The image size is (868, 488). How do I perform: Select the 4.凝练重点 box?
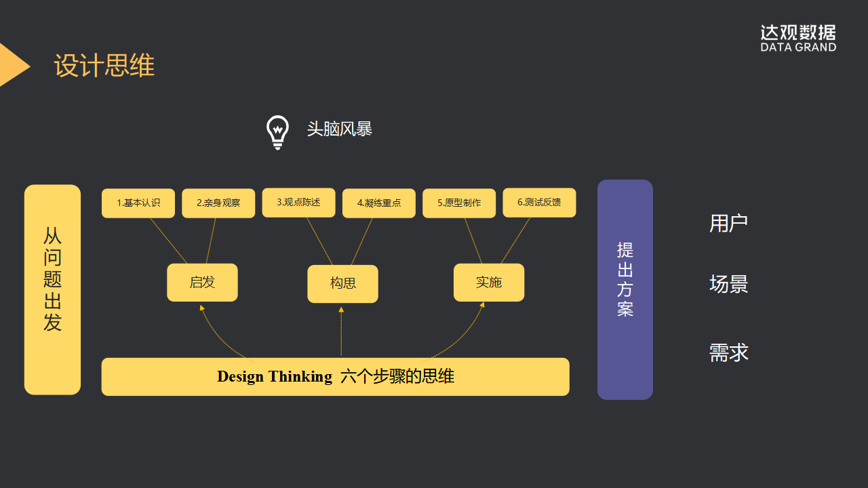coord(379,203)
